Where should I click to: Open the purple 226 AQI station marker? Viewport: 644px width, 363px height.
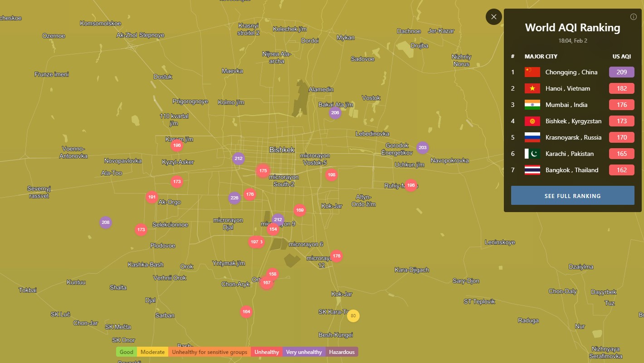(x=234, y=198)
